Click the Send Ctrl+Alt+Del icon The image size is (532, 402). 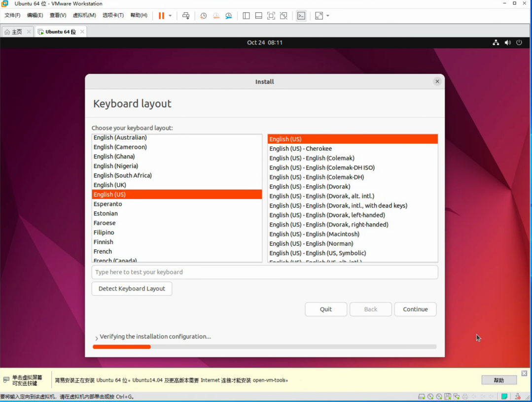coord(185,16)
